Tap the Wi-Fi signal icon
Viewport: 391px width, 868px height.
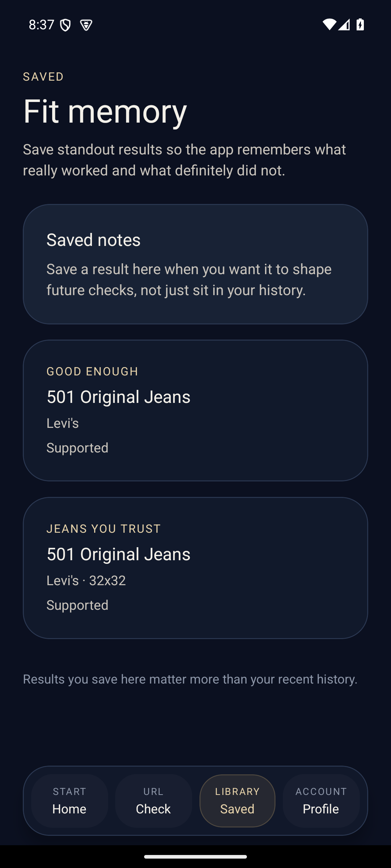point(329,24)
